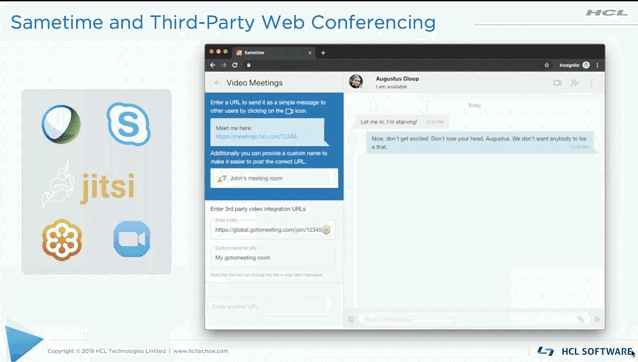This screenshot has width=638, height=362.
Task: Edit 'My gotomeeting room' custom name field
Action: tap(273, 257)
